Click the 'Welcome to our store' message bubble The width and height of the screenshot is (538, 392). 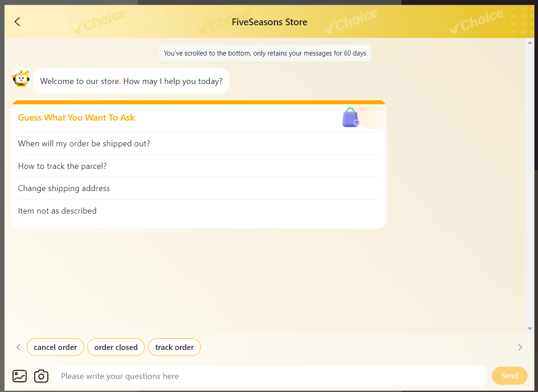[131, 81]
